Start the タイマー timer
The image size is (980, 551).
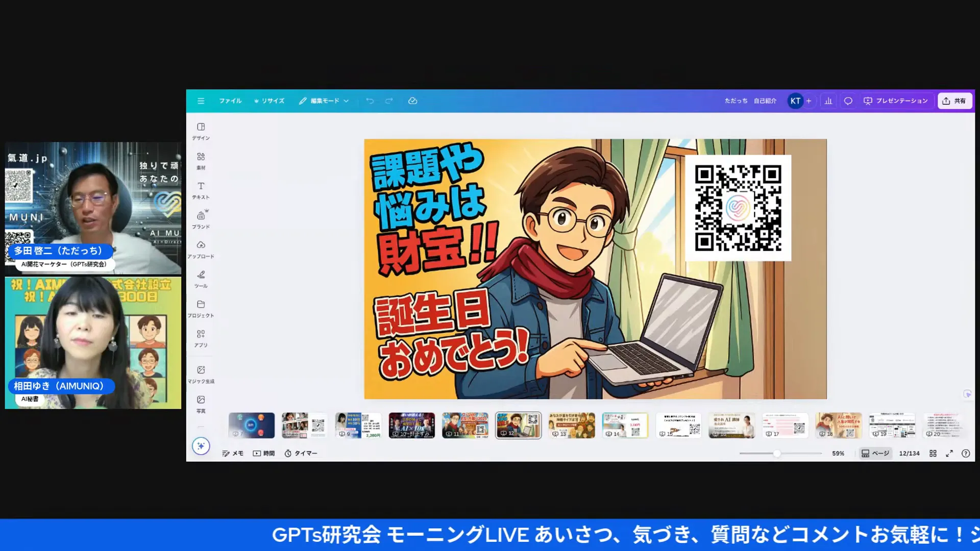tap(301, 453)
